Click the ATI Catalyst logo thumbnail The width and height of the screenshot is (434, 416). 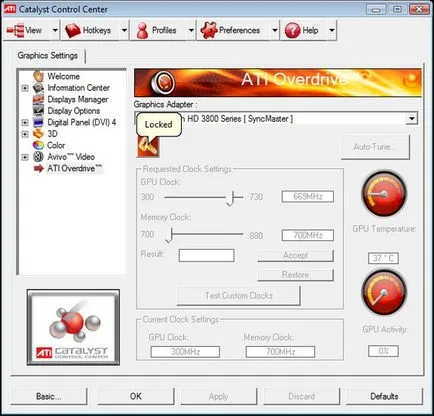click(x=73, y=327)
